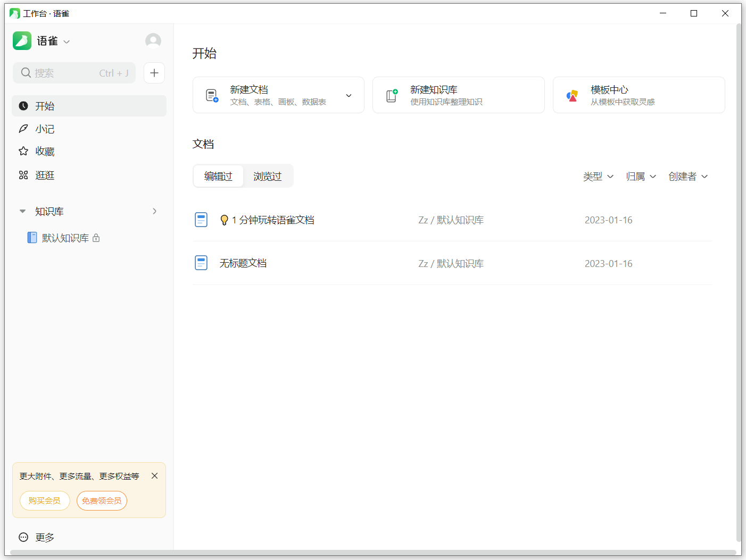Go to 开始 in the sidebar

(89, 106)
